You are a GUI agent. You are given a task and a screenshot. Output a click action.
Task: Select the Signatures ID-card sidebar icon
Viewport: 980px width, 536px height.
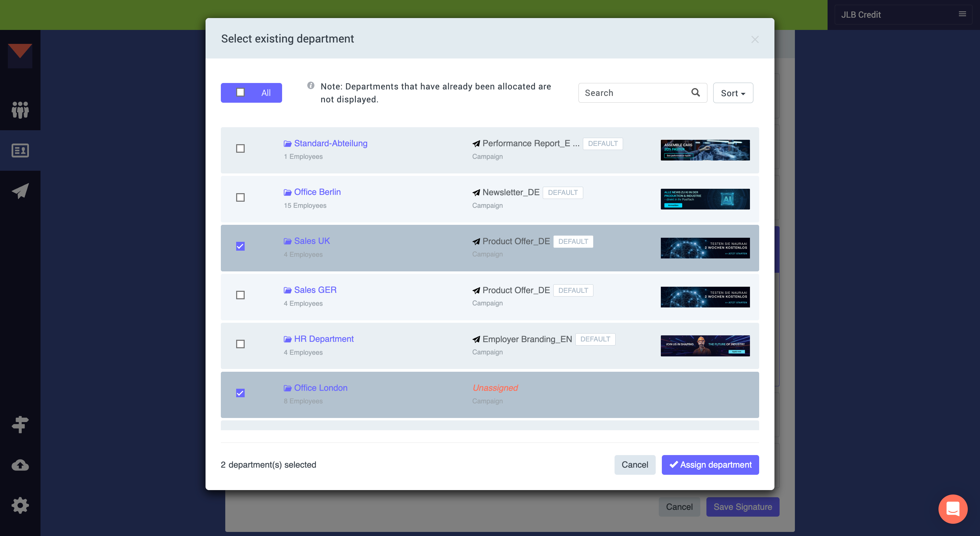[x=20, y=151]
